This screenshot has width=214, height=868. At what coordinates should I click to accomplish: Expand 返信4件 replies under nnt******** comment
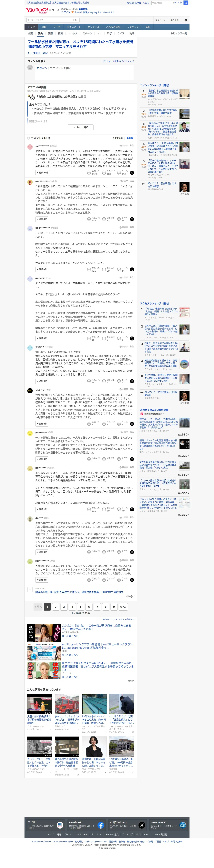pyautogui.click(x=42, y=219)
